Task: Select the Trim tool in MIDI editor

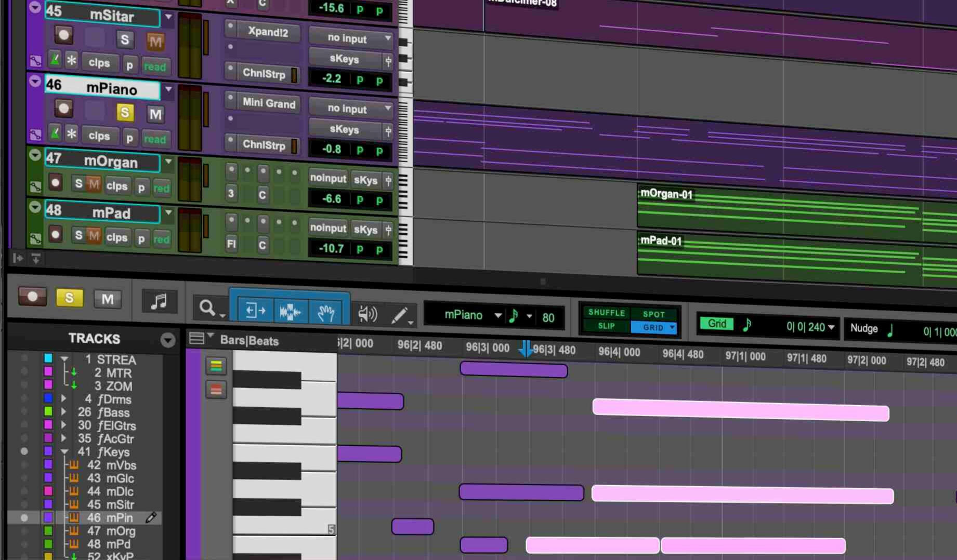Action: 255,311
